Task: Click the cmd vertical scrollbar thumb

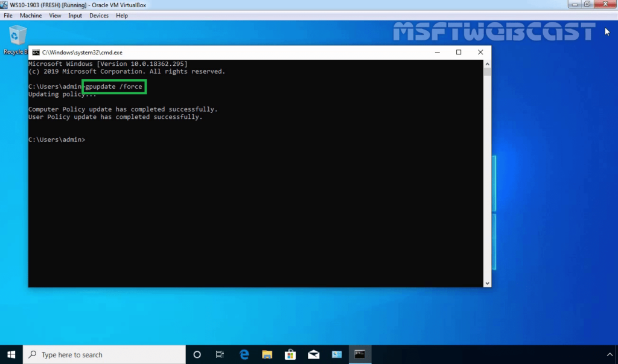Action: [x=488, y=72]
